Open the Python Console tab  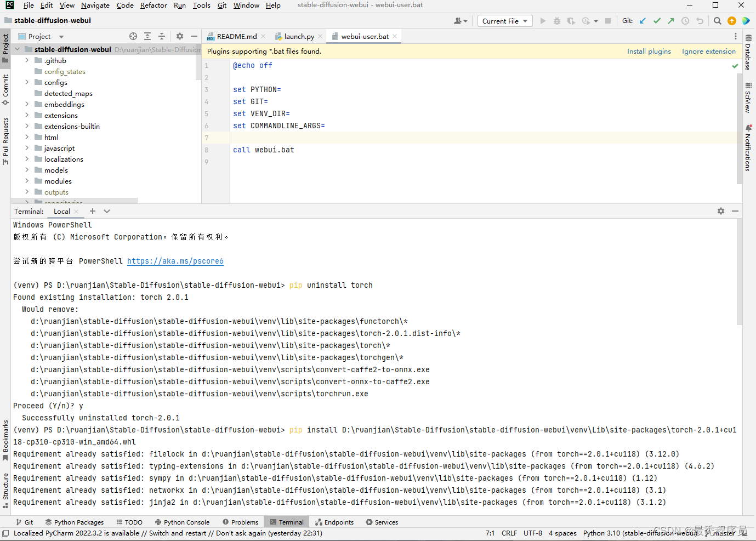[x=182, y=522]
